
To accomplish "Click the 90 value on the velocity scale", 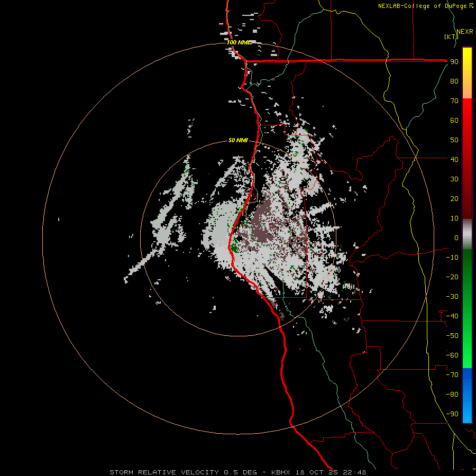I will pyautogui.click(x=454, y=62).
